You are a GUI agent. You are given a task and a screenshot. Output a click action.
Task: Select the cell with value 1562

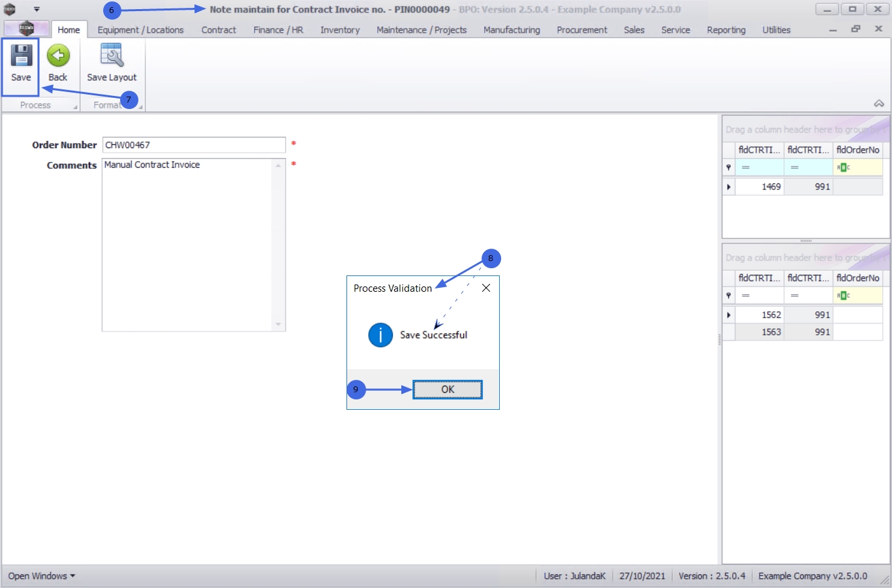click(x=760, y=315)
